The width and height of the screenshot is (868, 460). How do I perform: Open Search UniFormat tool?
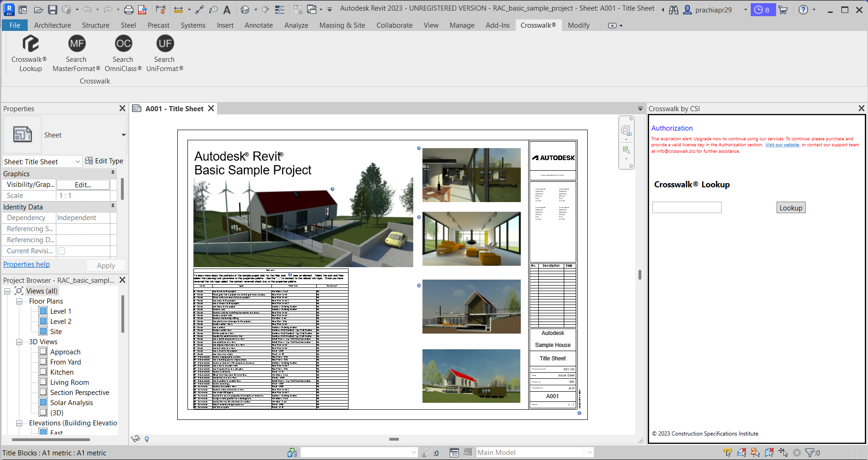coord(164,44)
